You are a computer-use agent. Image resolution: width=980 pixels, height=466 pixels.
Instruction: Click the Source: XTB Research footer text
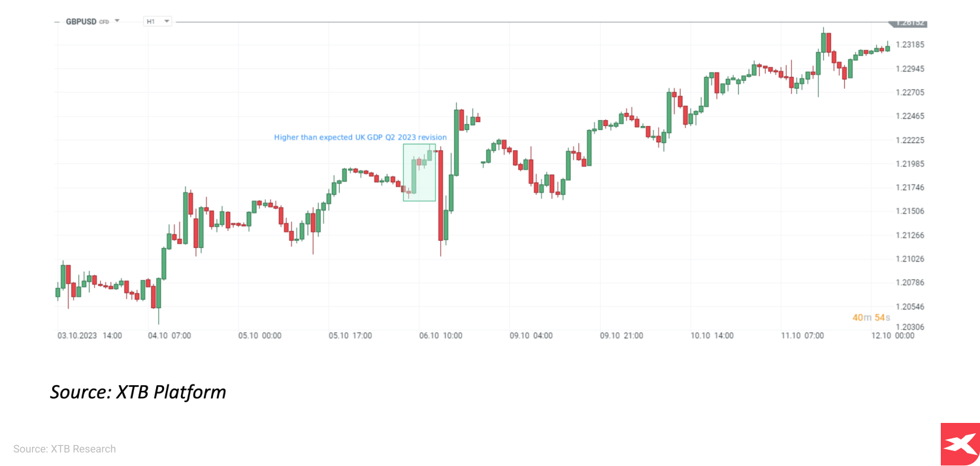click(x=65, y=449)
